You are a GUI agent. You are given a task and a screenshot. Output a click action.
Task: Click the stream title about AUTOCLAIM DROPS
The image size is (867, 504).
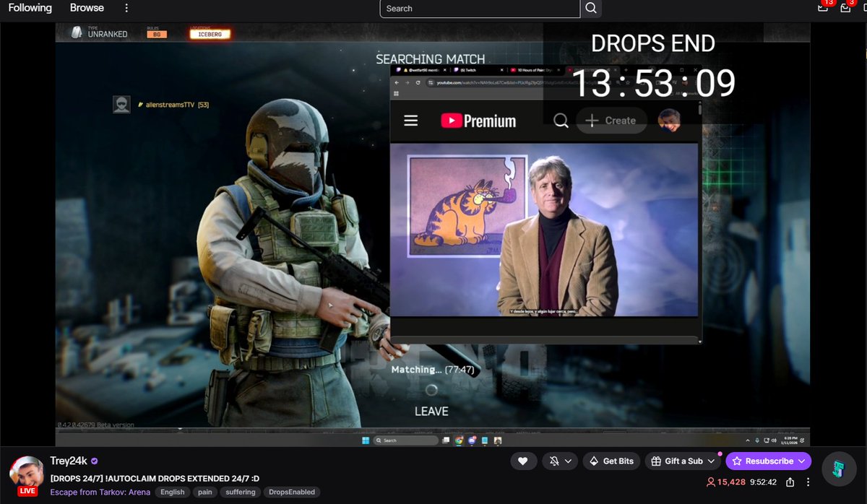(x=155, y=478)
